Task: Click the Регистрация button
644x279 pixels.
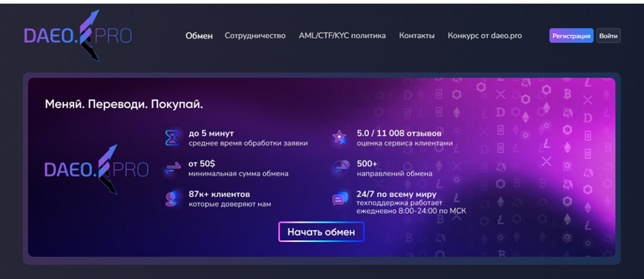Action: tap(571, 36)
